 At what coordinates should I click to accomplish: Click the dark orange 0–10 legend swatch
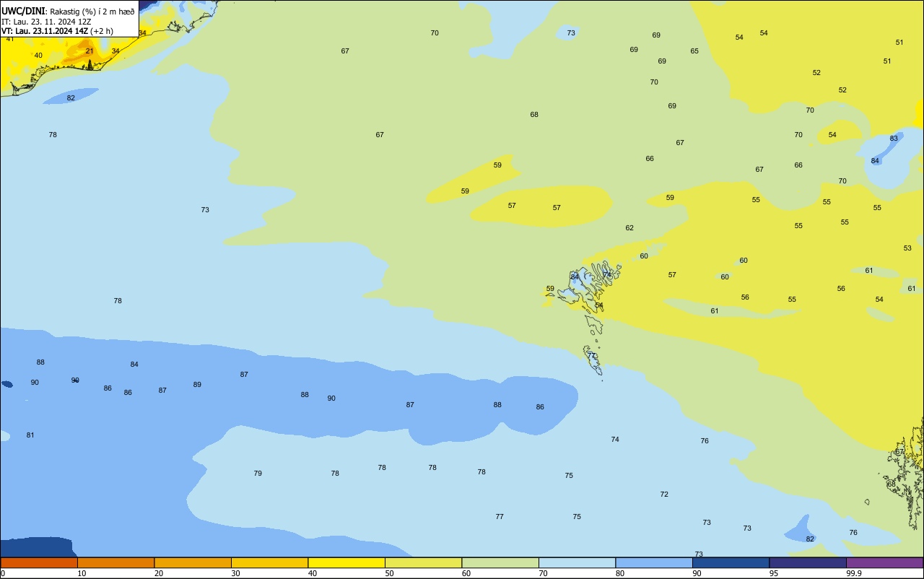(x=39, y=562)
